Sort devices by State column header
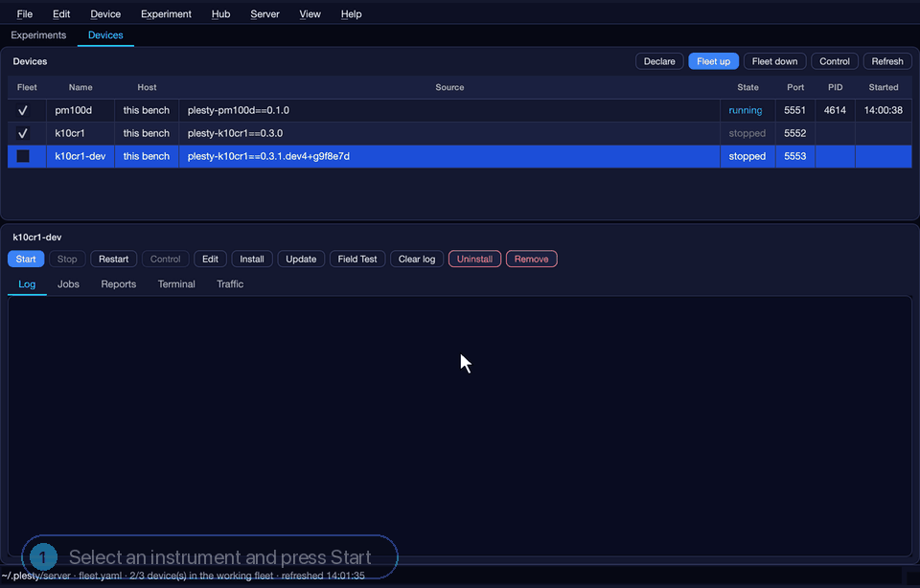This screenshot has height=588, width=920. [x=747, y=87]
